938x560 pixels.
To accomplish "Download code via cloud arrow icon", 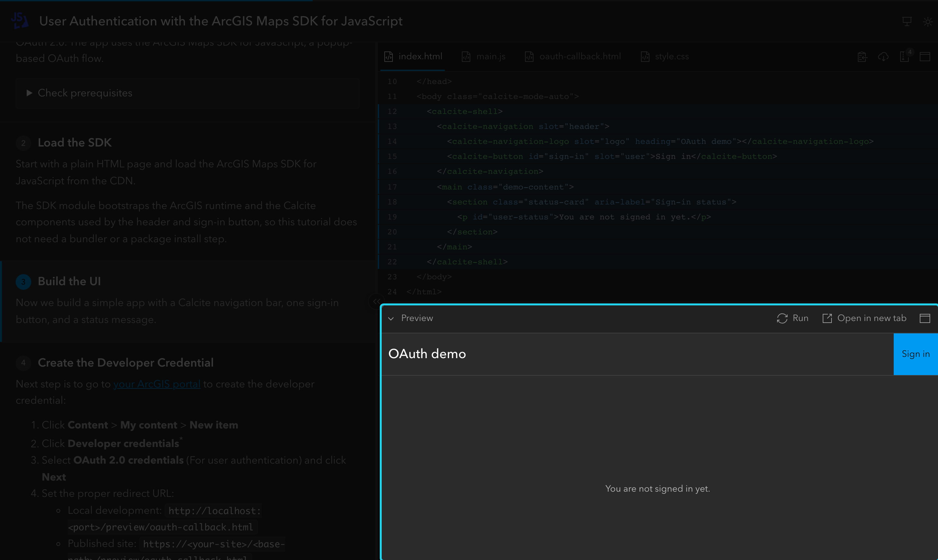I will (x=883, y=57).
